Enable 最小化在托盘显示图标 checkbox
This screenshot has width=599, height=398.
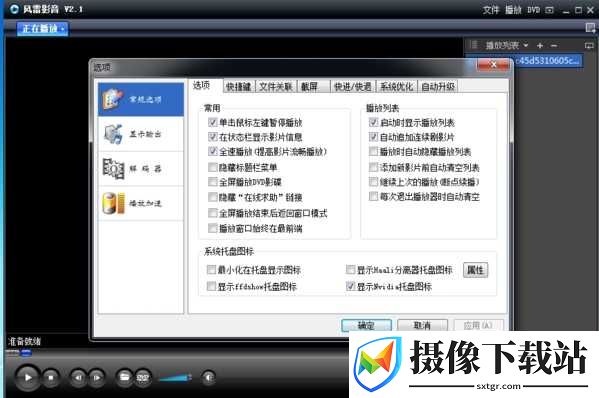(211, 270)
